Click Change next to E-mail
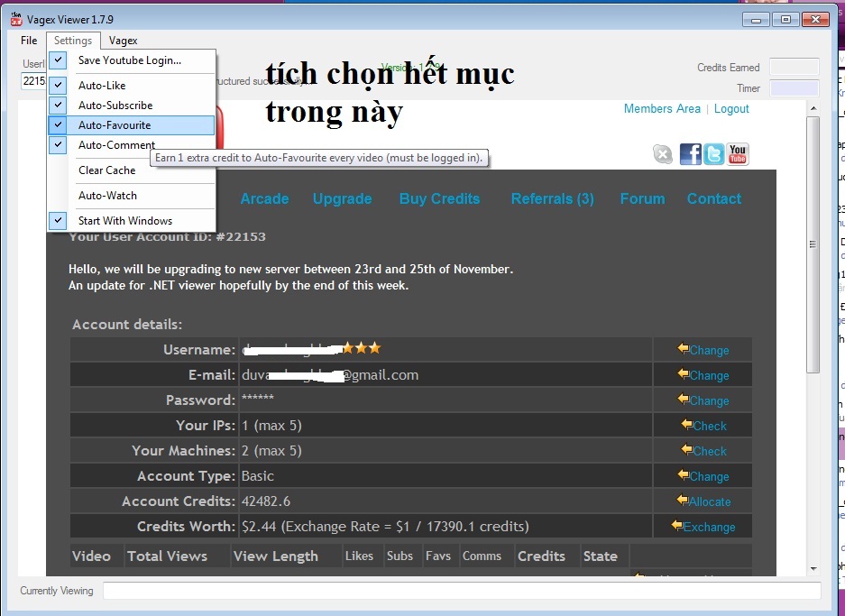Image resolution: width=845 pixels, height=616 pixels. click(709, 375)
